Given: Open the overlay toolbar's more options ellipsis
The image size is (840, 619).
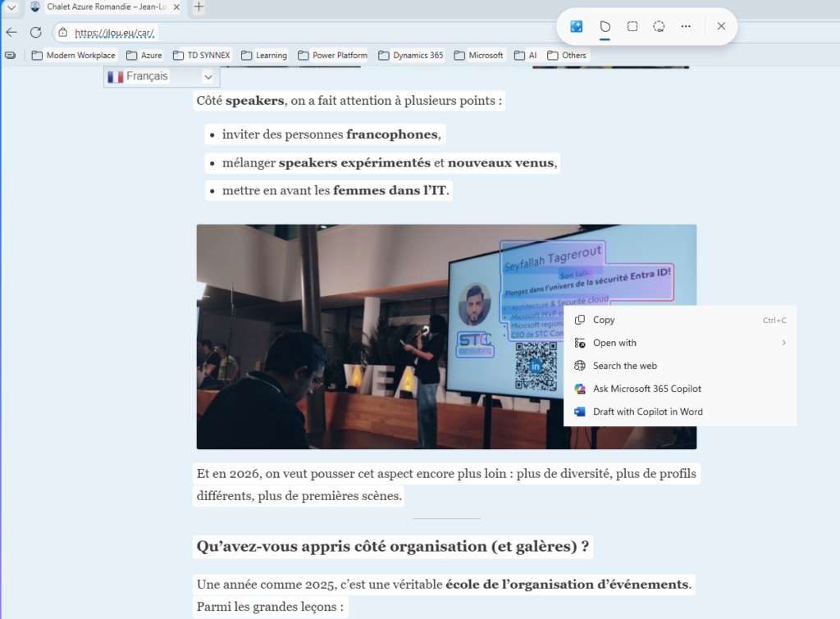Looking at the screenshot, I should [x=686, y=26].
